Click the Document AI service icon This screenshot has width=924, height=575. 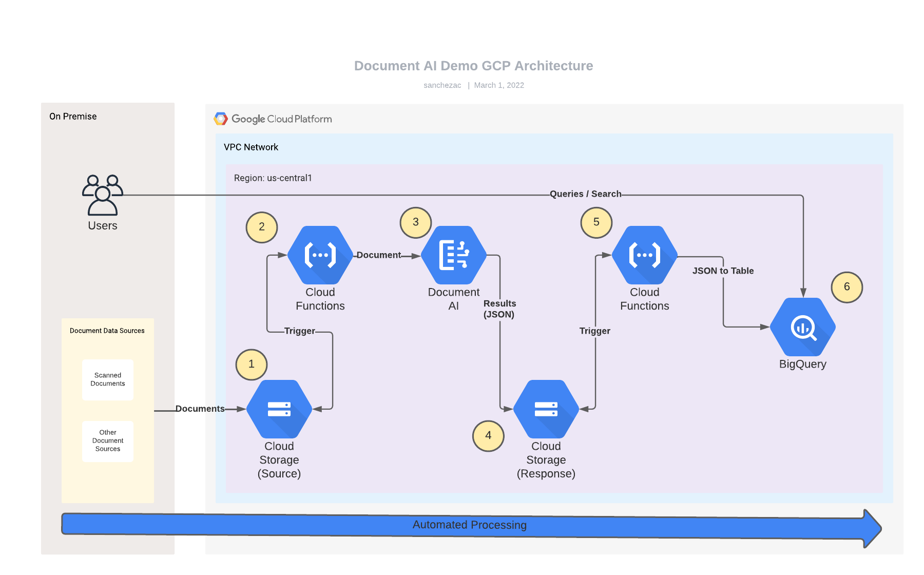click(x=453, y=255)
